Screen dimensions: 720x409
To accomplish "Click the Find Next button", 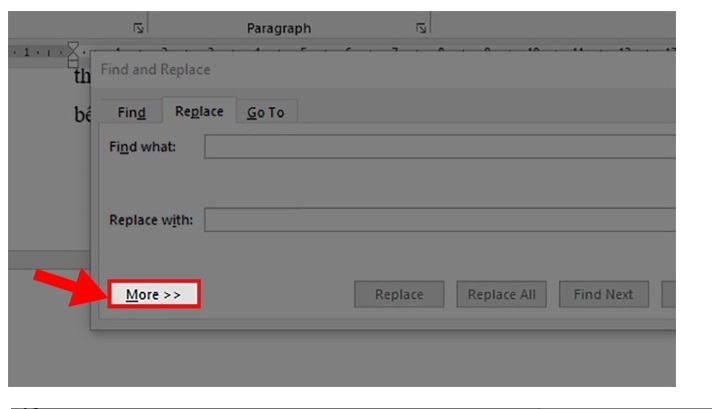I will pyautogui.click(x=603, y=295).
